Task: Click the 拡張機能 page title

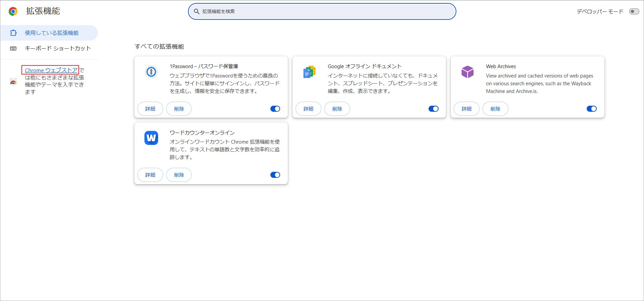Action: 43,11
